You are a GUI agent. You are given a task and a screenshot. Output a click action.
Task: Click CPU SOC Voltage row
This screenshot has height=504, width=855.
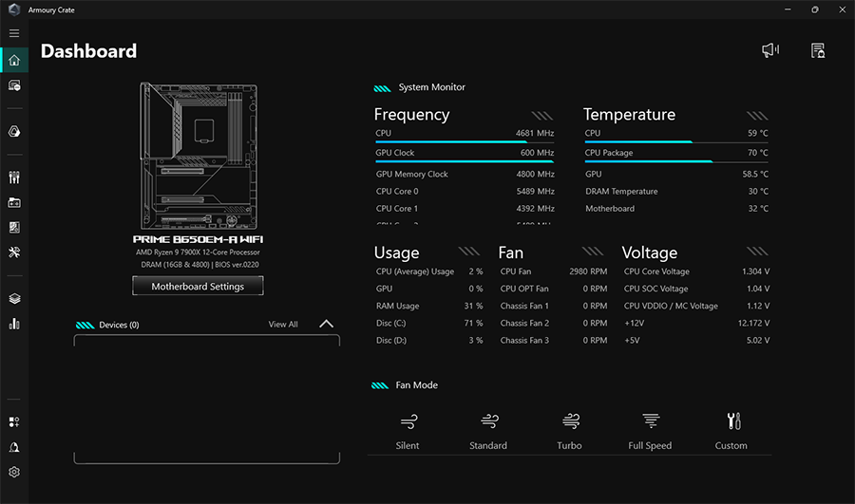coord(697,289)
